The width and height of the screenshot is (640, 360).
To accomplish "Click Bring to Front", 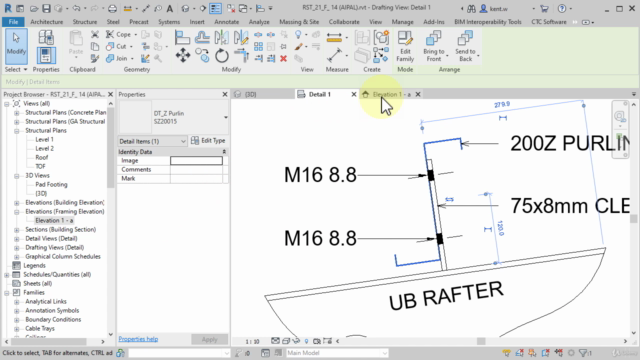I will pos(434,47).
